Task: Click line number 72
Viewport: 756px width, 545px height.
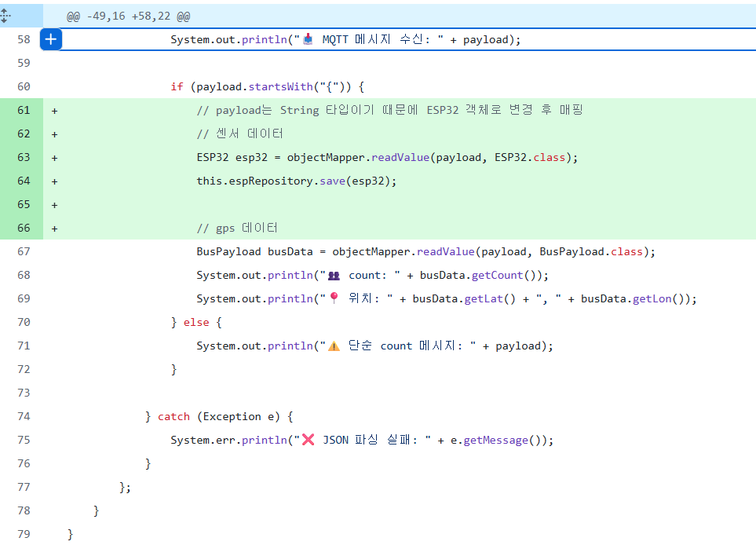Action: point(24,369)
